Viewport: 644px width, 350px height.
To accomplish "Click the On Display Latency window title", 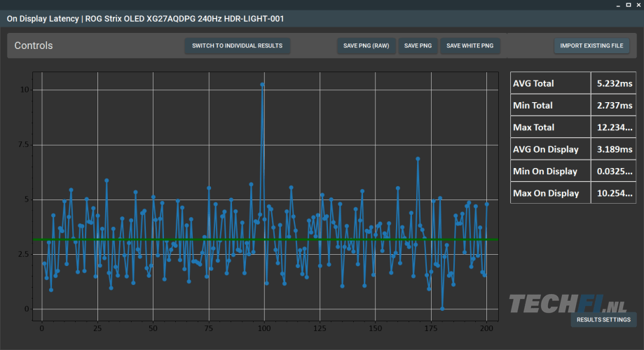I will pos(145,19).
